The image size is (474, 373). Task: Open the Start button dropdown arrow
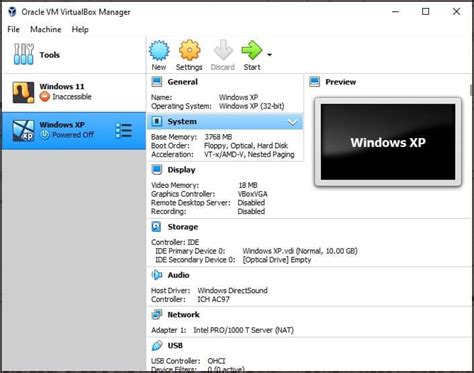pyautogui.click(x=269, y=55)
